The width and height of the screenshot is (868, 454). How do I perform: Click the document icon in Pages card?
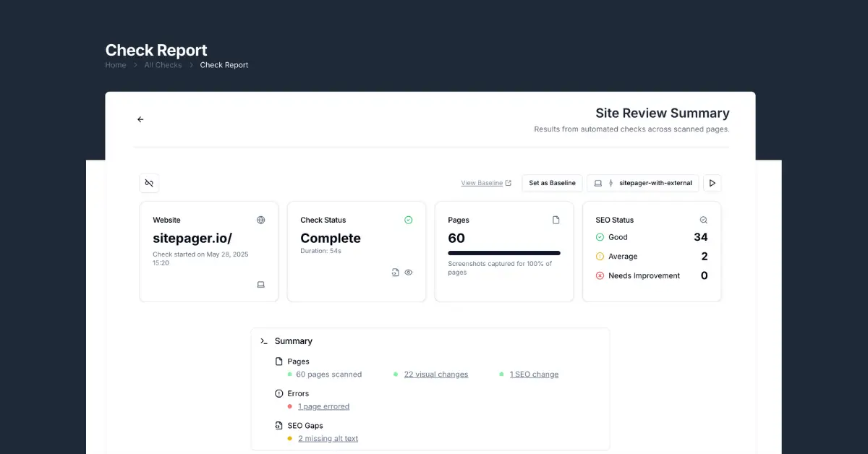tap(556, 220)
